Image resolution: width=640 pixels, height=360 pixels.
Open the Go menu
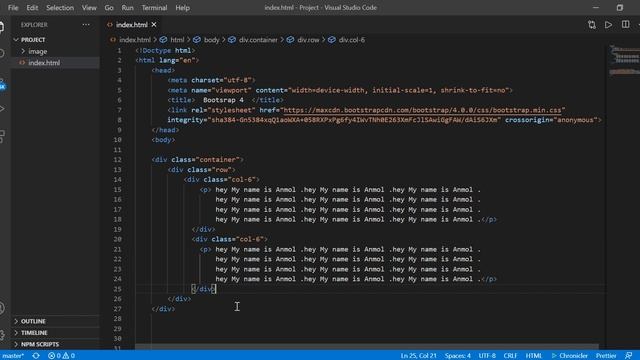pyautogui.click(x=109, y=8)
